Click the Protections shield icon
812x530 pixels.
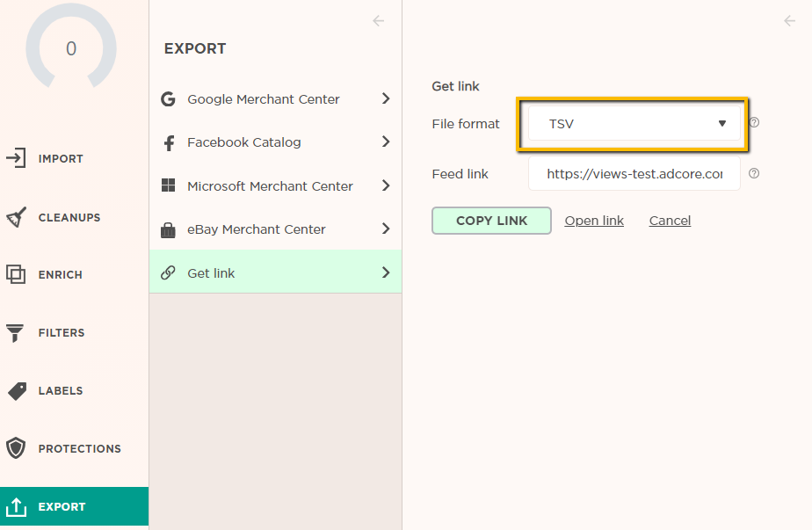pyautogui.click(x=16, y=448)
